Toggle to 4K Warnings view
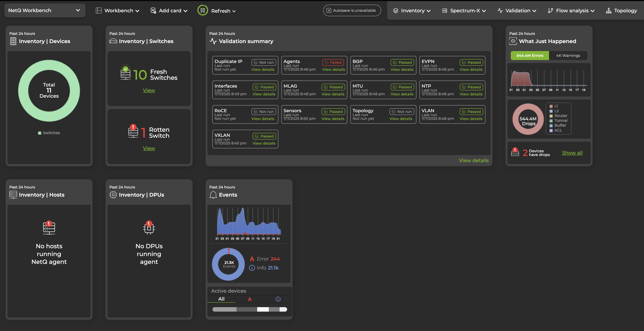The width and height of the screenshot is (644, 331). (568, 56)
